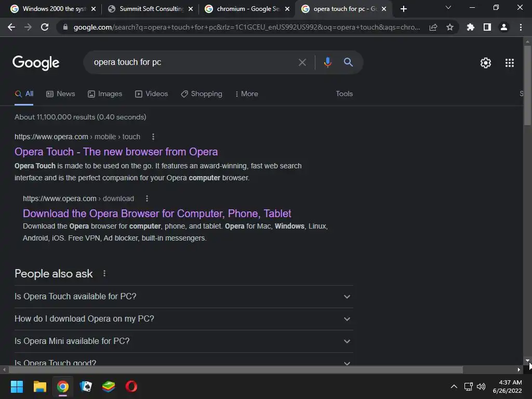Image resolution: width=532 pixels, height=399 pixels.
Task: Click the opera.com › mobile › touch URL
Action: click(x=77, y=137)
